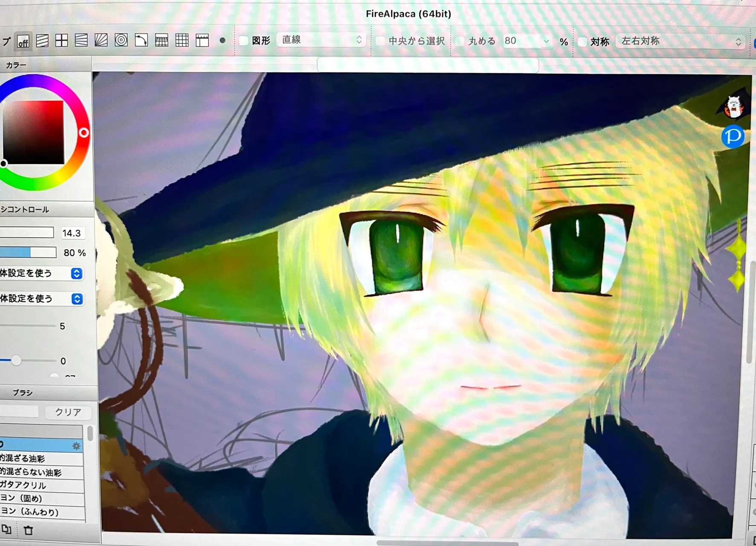Turn snap off with the 'off' icon
756x546 pixels.
23,41
